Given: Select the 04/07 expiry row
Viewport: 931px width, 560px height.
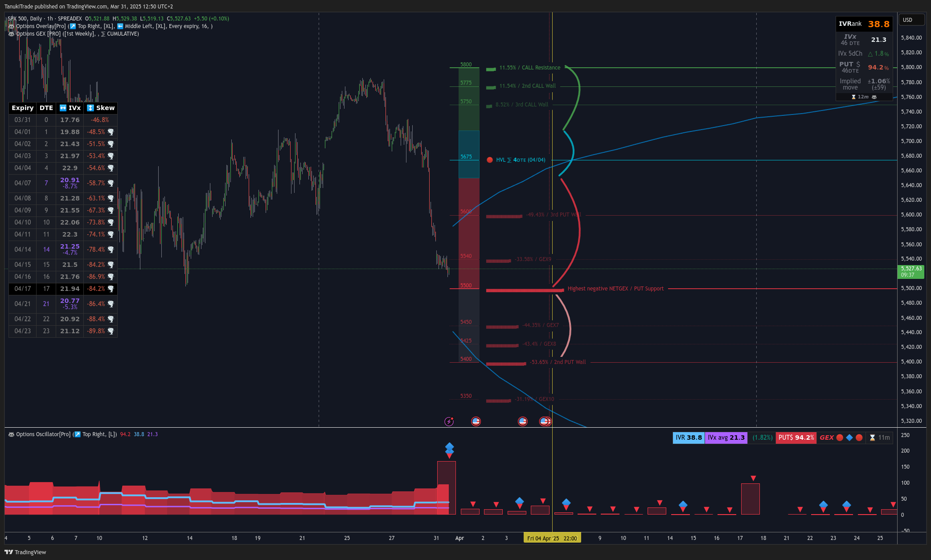Looking at the screenshot, I should coord(23,183).
